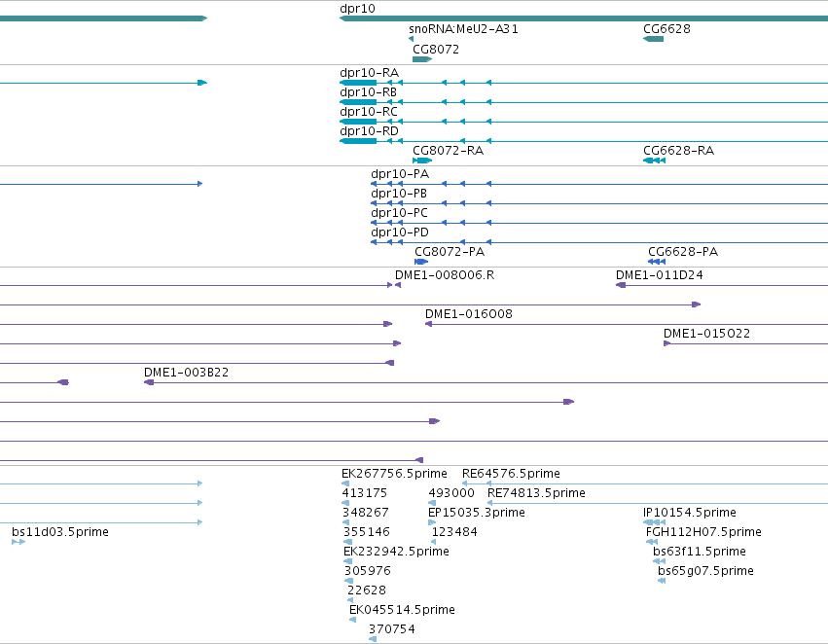Click the CG8072-RA transcript glyph

point(422,161)
